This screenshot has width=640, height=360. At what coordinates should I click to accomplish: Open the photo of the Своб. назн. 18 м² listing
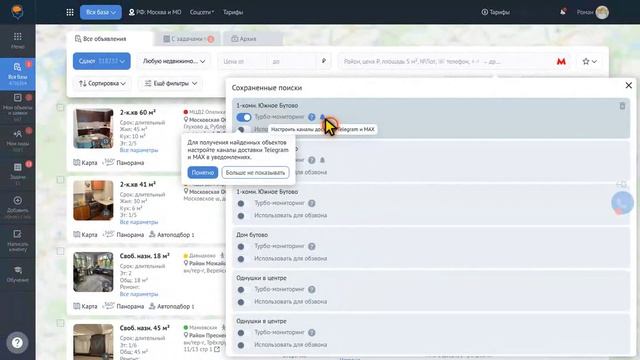click(x=93, y=272)
